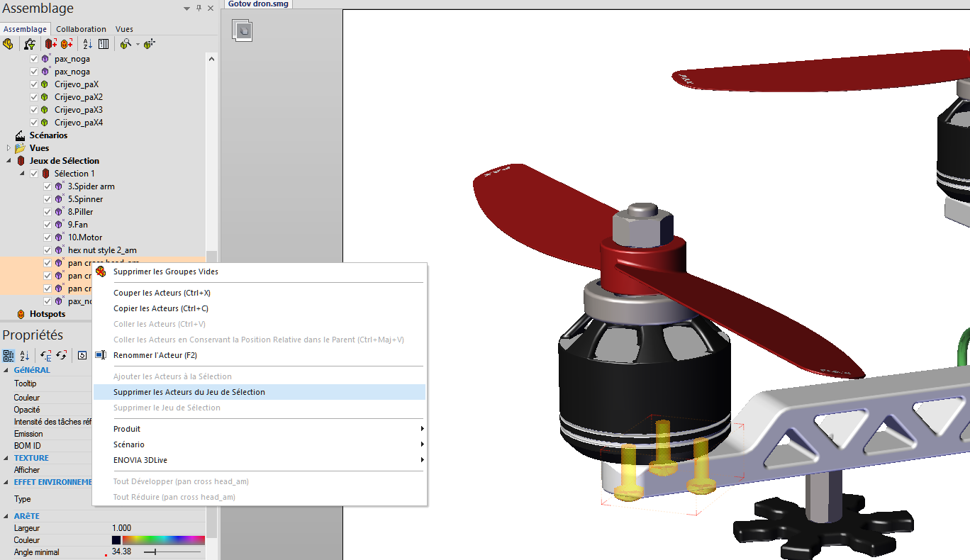Show properties by category view icon
Viewport: 970px width, 560px height.
9,356
